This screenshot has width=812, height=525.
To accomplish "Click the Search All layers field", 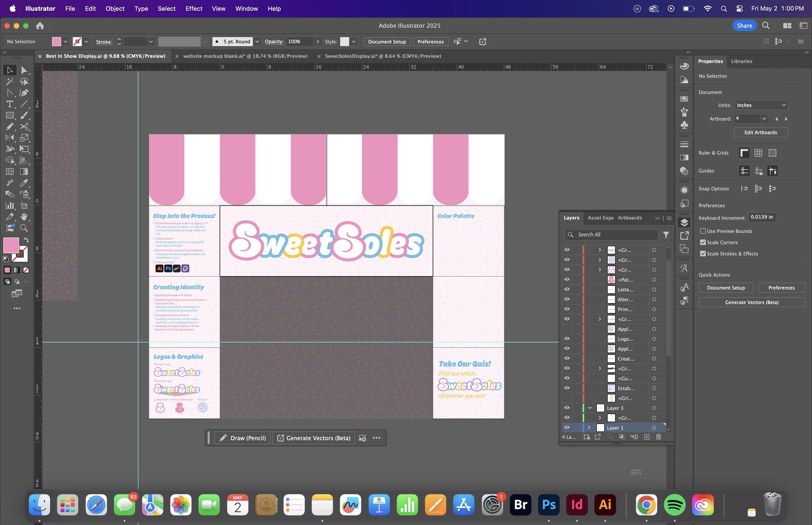I will click(615, 235).
